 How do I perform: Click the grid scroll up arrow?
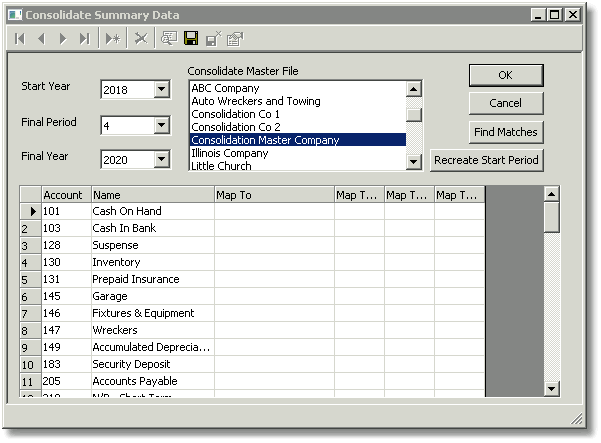[552, 194]
